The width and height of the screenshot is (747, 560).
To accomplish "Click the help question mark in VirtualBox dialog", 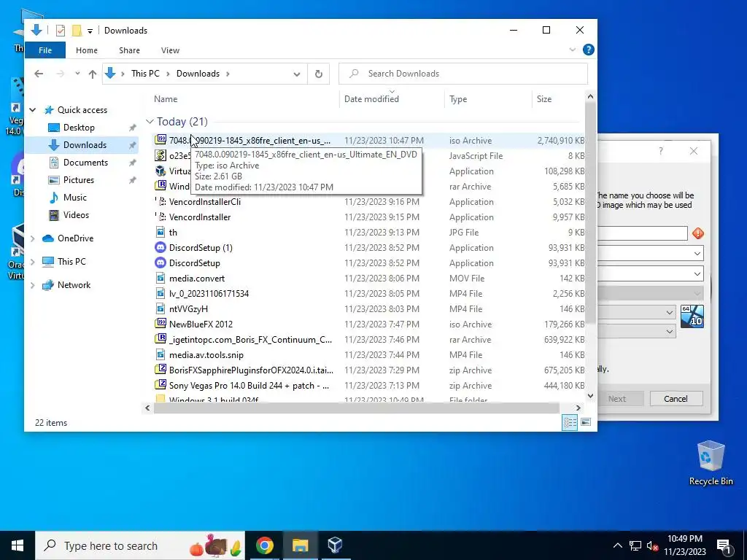I will pyautogui.click(x=661, y=151).
